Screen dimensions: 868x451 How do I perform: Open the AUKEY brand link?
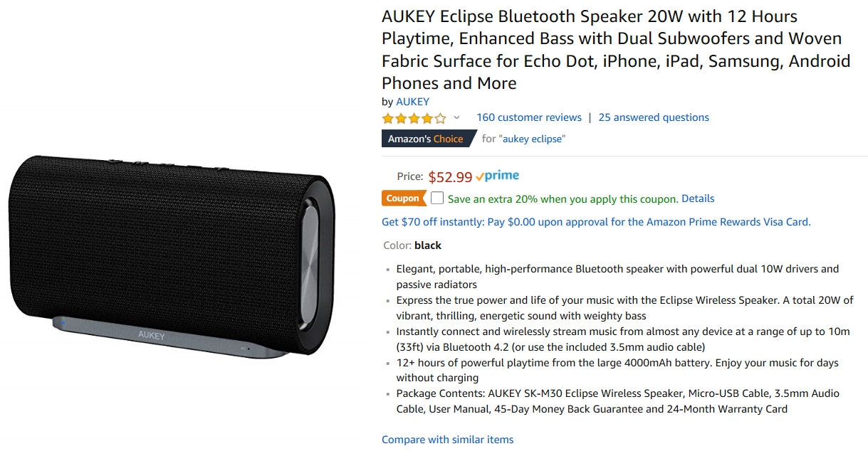412,102
